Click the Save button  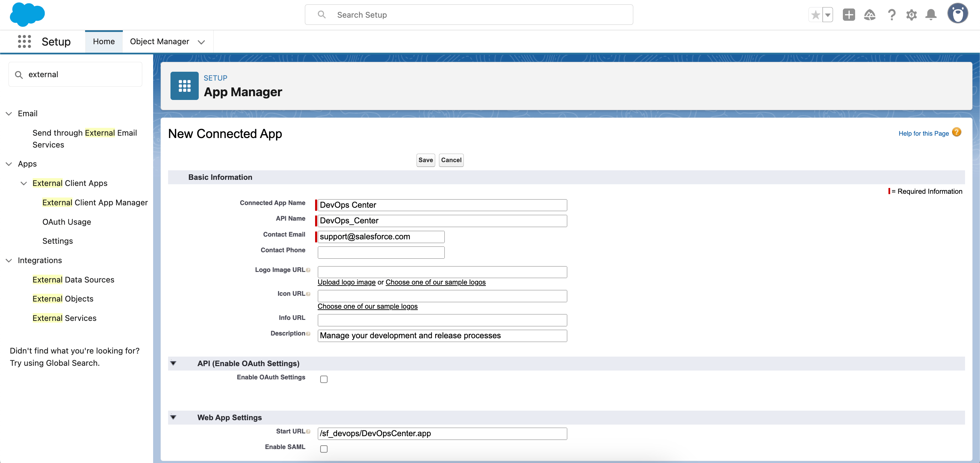[x=425, y=160]
